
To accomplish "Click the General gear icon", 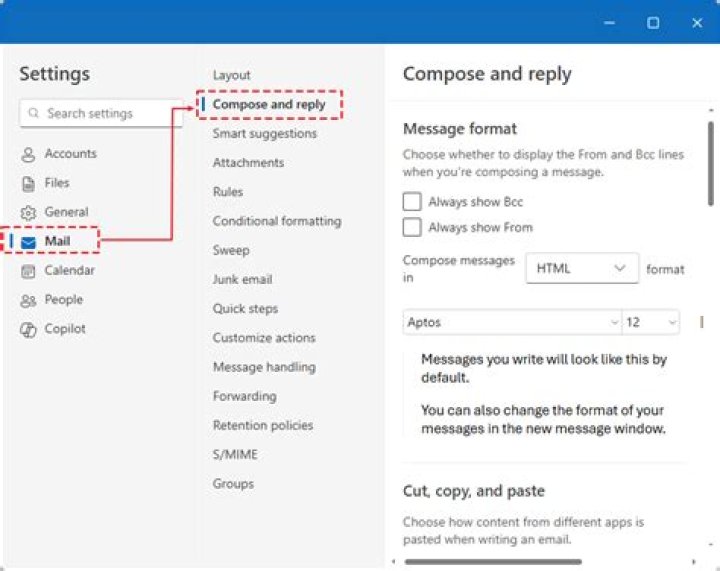I will tap(28, 213).
